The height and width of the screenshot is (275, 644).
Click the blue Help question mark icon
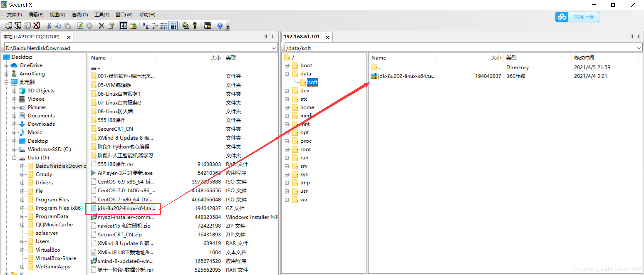[220, 25]
